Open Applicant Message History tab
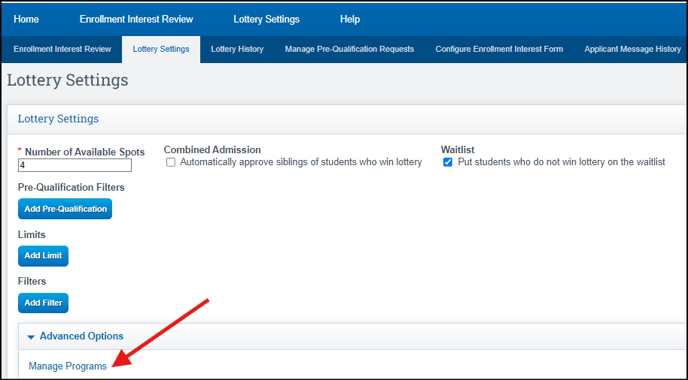Viewport: 688px width, 380px height. tap(632, 49)
